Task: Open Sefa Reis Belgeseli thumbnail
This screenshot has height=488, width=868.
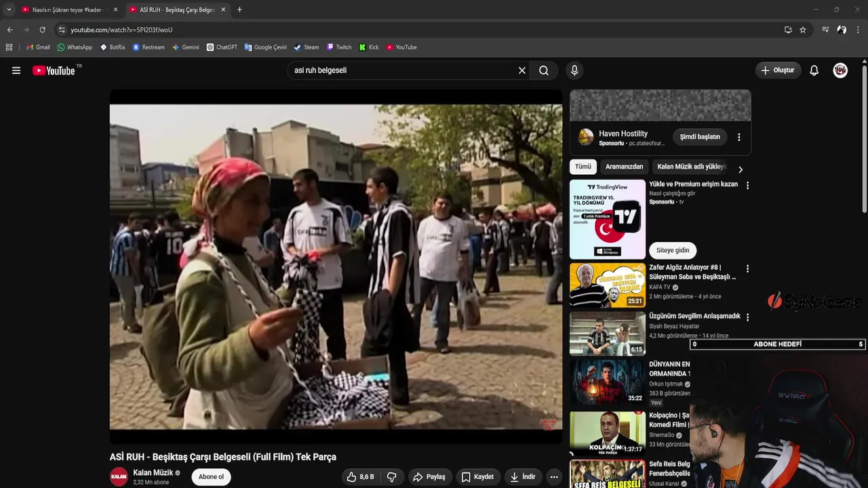Action: tap(608, 474)
